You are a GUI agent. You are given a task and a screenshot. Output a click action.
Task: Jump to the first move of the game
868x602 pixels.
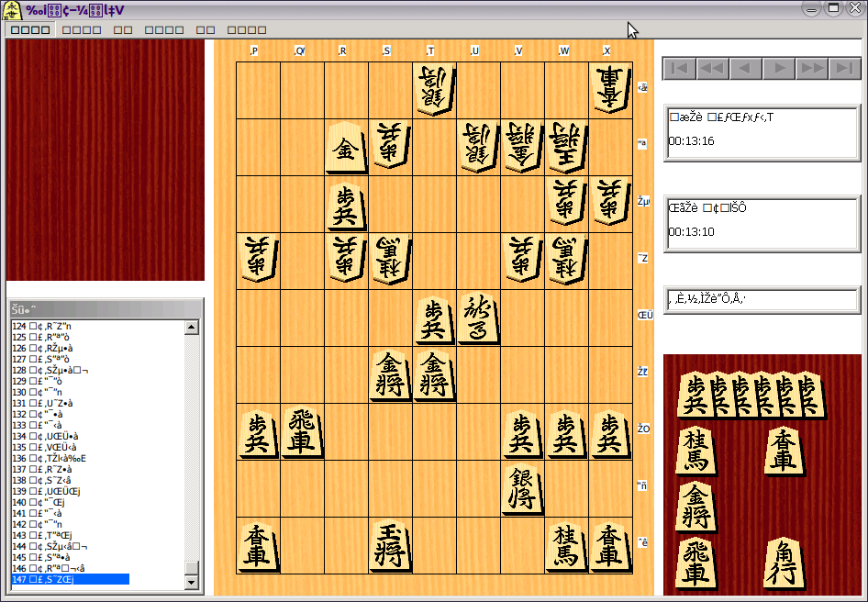679,69
